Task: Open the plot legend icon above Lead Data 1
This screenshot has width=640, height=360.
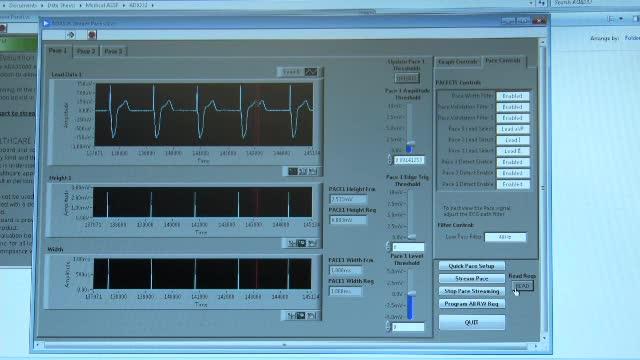Action: point(311,72)
